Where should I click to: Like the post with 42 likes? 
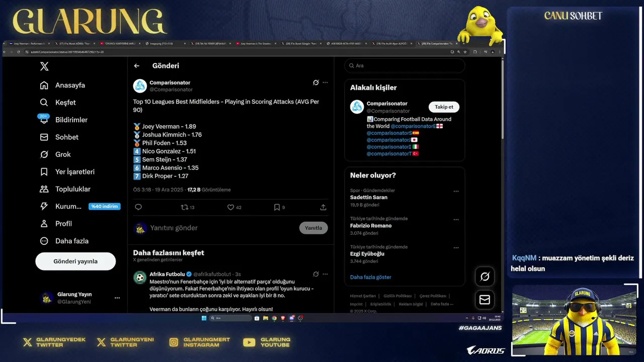(234, 207)
